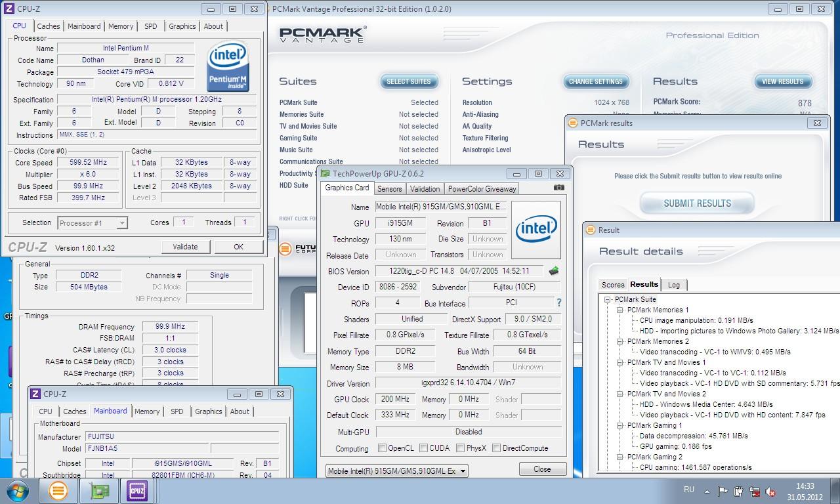Click the Data decompression: 45.761 MB/s row
The image size is (840, 504).
[694, 436]
